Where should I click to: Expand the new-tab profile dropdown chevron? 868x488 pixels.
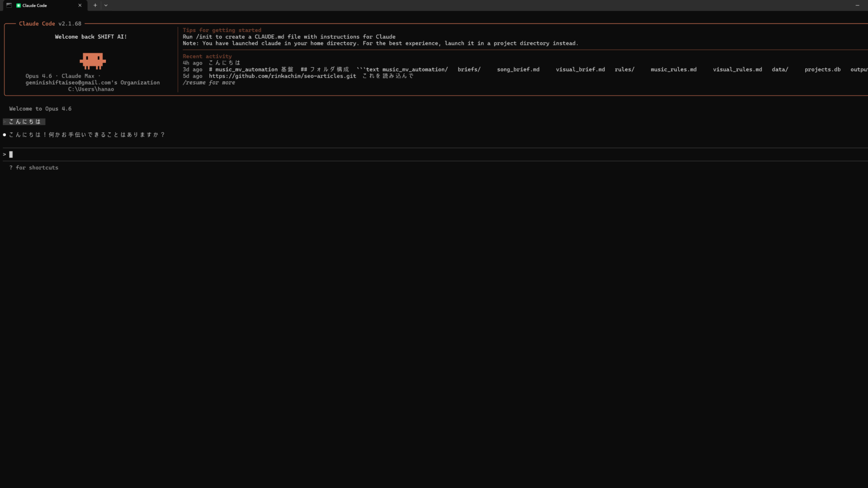point(106,5)
